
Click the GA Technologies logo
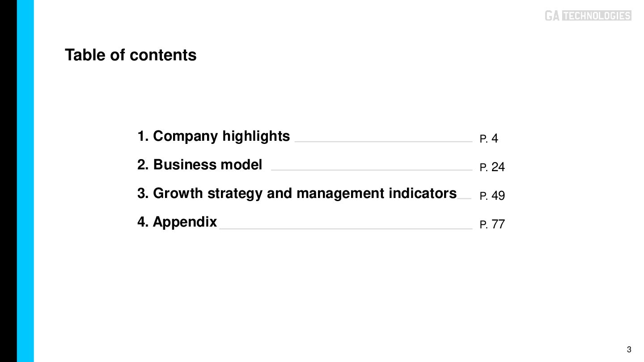pos(588,16)
